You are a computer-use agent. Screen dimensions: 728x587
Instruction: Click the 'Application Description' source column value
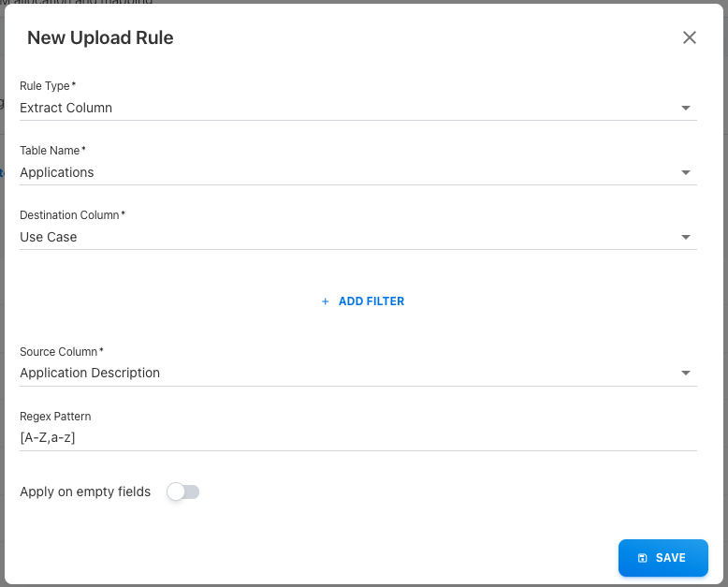90,373
